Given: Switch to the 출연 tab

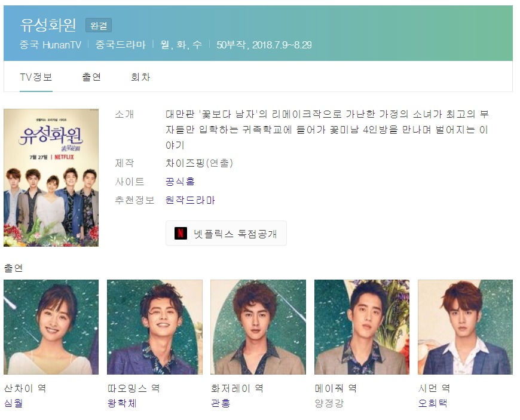Looking at the screenshot, I should tap(91, 77).
